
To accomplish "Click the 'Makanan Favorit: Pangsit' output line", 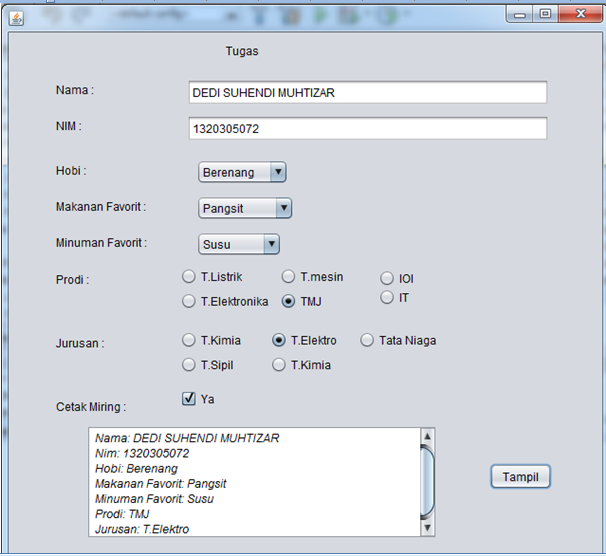I will pyautogui.click(x=161, y=484).
